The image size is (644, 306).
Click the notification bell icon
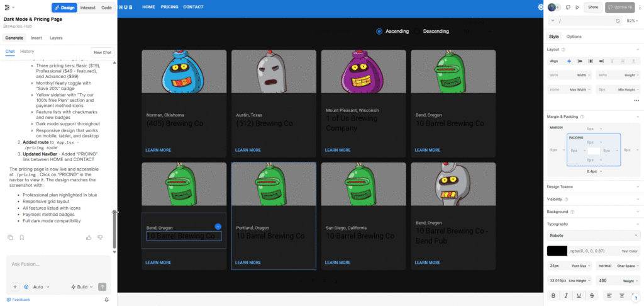point(106,300)
